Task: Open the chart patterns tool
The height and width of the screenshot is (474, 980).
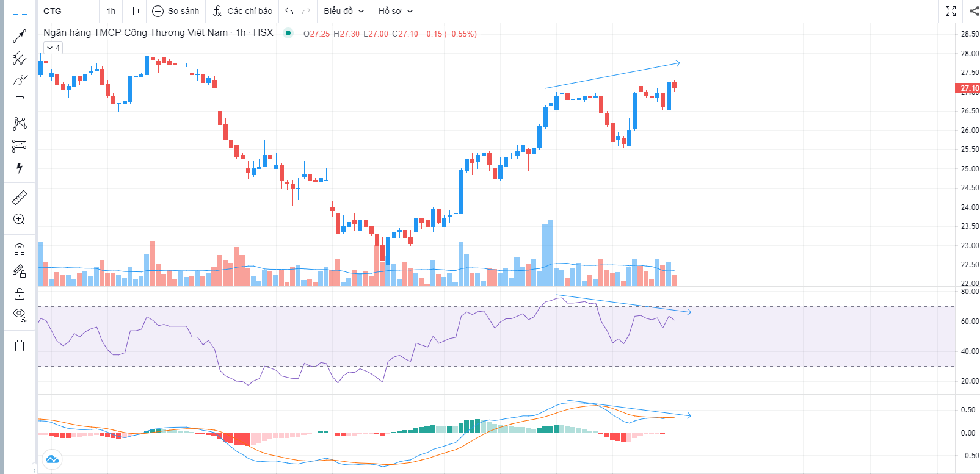Action: pos(20,124)
